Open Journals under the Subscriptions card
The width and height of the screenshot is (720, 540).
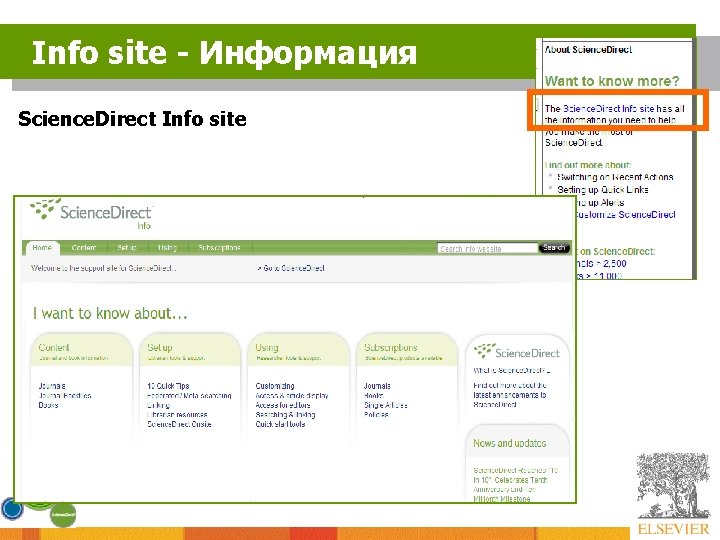(377, 386)
